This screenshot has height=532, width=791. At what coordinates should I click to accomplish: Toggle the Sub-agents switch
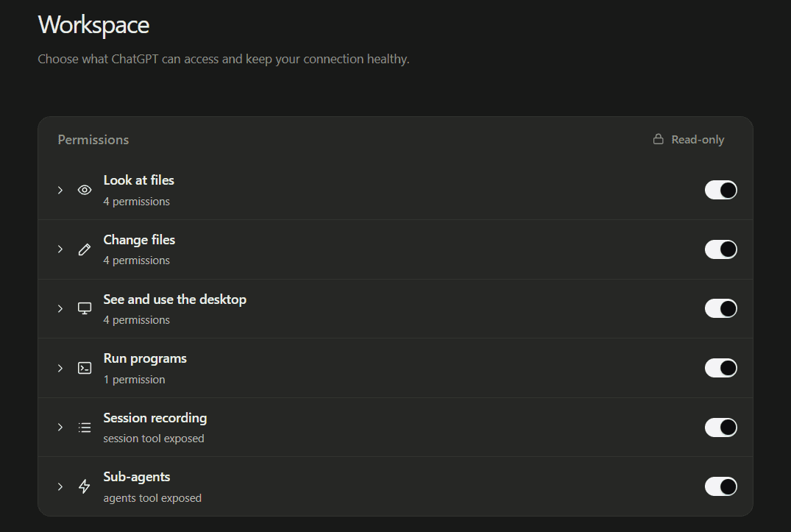[721, 486]
